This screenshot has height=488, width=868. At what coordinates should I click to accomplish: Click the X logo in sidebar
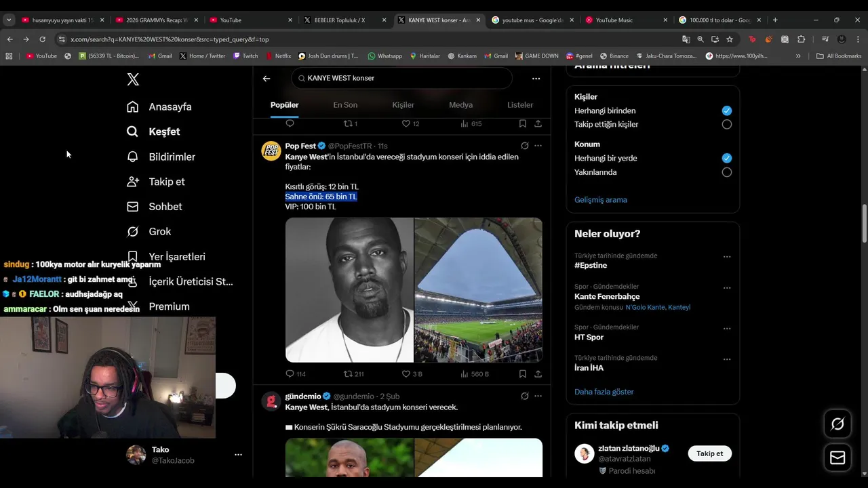tap(133, 79)
